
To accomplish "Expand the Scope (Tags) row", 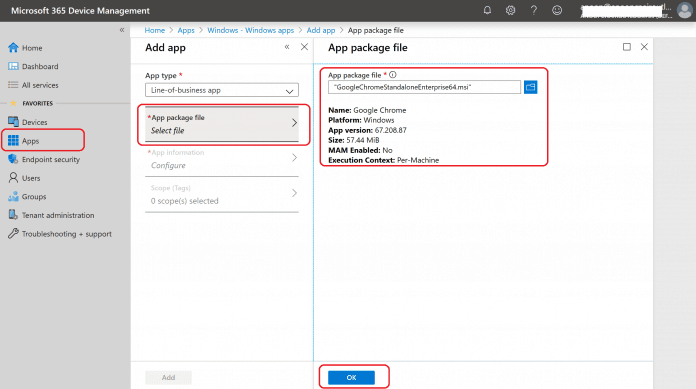I will coord(222,195).
